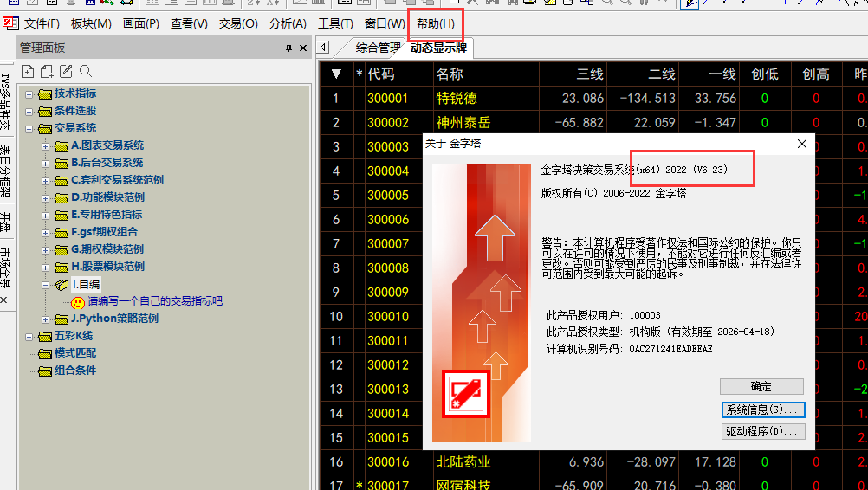Collapse the I.自编 node
The image size is (868, 490).
(x=45, y=285)
